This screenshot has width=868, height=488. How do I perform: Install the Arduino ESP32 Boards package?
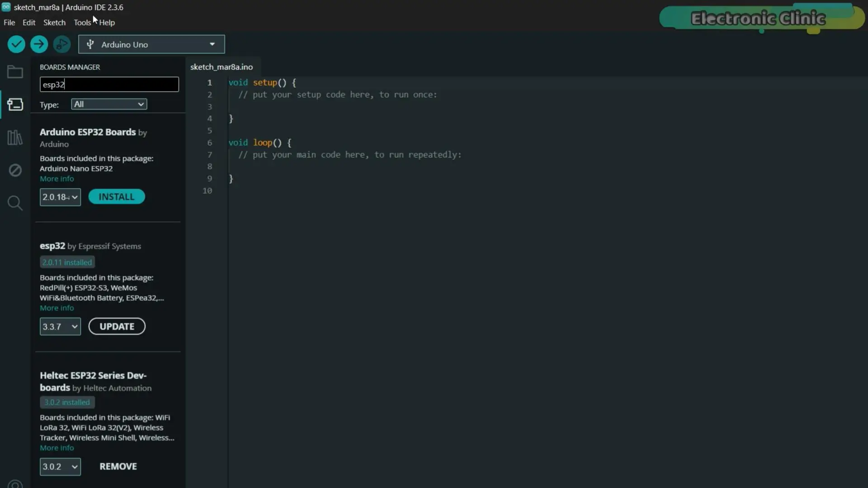coord(117,197)
